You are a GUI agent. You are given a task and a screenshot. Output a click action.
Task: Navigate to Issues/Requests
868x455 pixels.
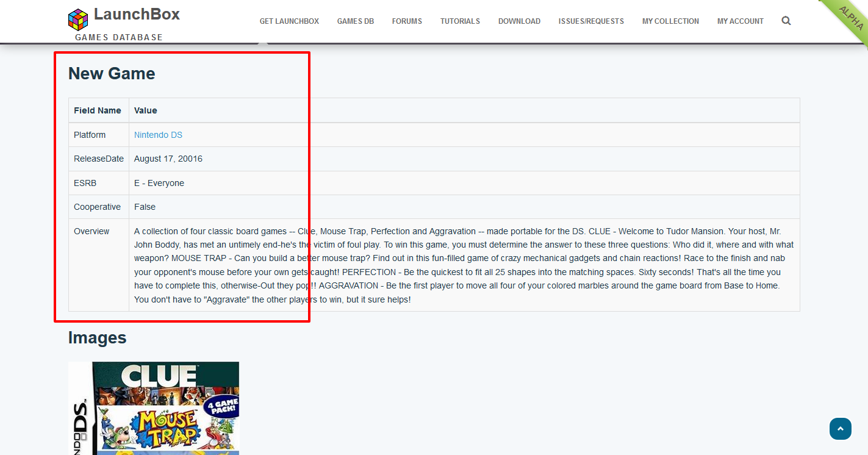click(591, 21)
